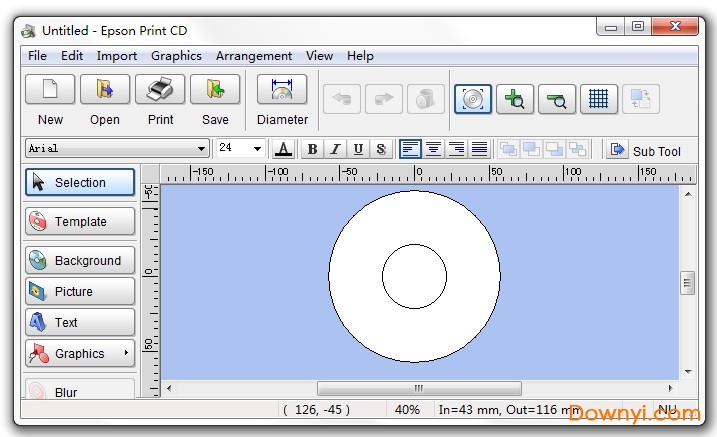This screenshot has height=437, width=717.
Task: Expand the Graphics tool submenu arrow
Action: pos(126,353)
